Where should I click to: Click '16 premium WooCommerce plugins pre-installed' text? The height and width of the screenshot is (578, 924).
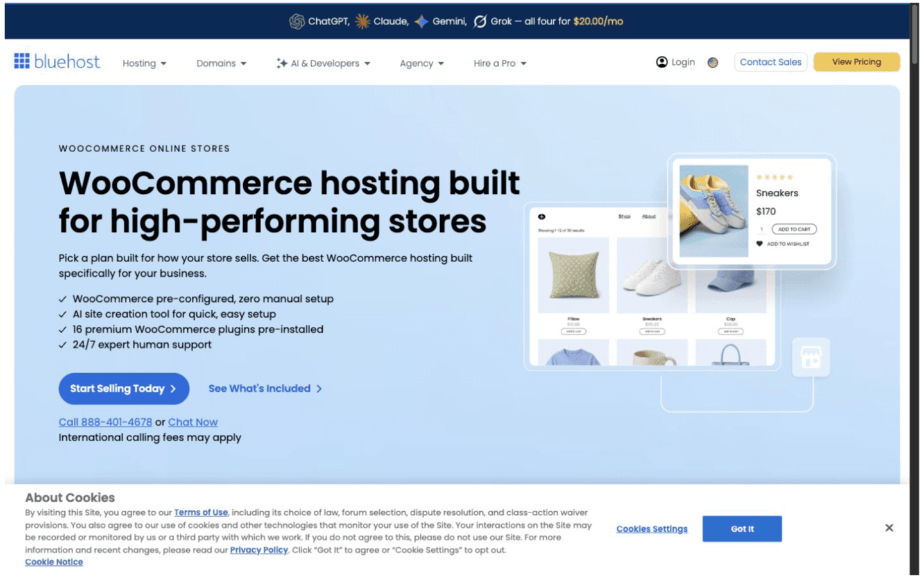pos(198,329)
